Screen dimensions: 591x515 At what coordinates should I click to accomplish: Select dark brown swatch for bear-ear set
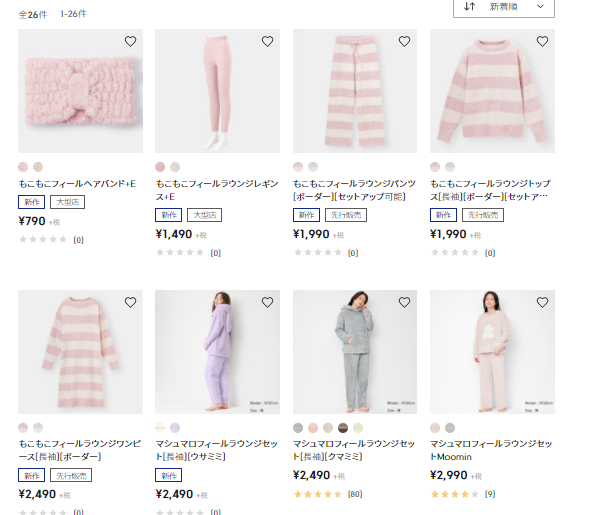(343, 428)
